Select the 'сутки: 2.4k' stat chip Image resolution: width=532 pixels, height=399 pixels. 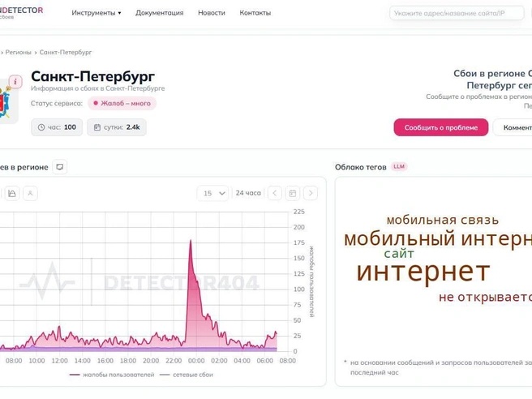click(117, 127)
